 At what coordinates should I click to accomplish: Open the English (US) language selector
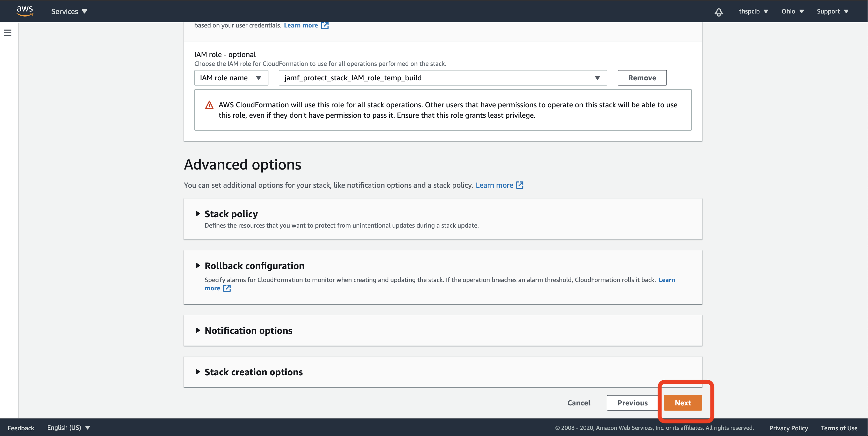[x=68, y=427]
